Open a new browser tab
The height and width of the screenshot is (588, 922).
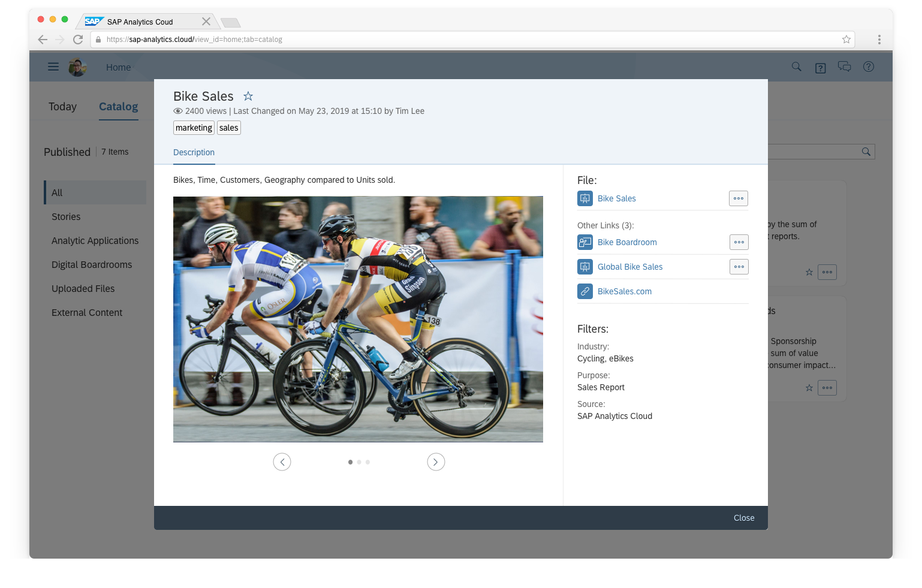(x=231, y=23)
